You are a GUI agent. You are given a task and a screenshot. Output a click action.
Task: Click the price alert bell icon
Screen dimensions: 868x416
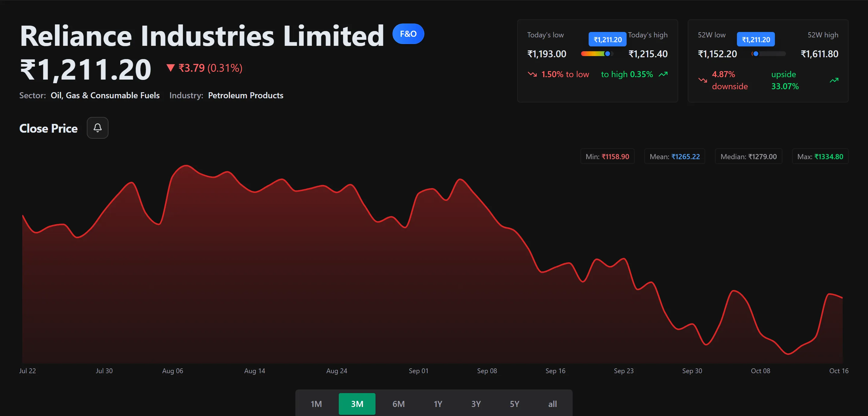tap(97, 128)
